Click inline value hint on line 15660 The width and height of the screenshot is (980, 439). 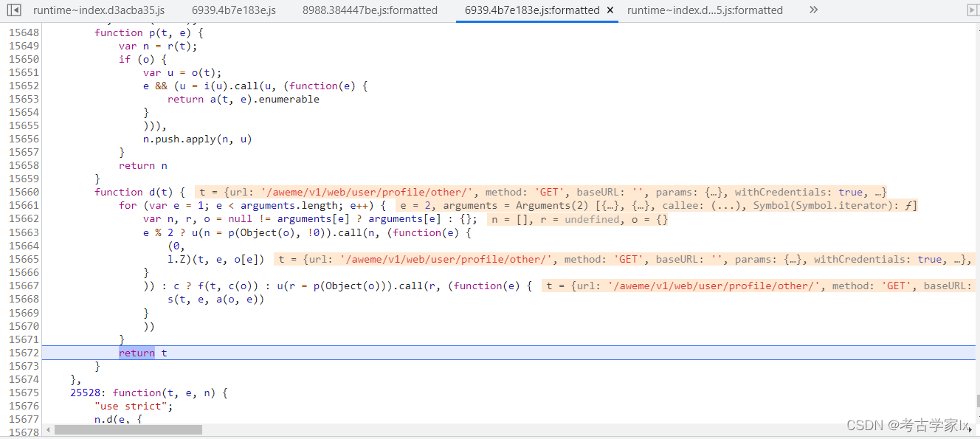542,192
